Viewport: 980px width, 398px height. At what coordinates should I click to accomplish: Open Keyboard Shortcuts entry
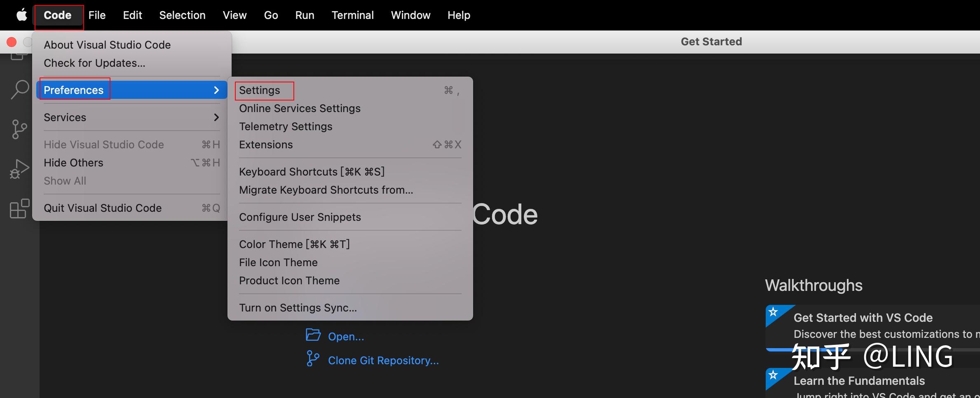(350, 172)
